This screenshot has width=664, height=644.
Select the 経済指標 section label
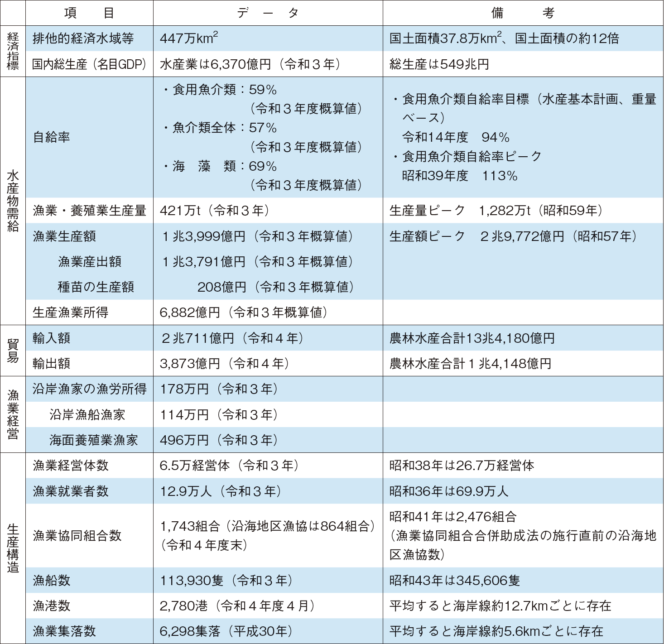point(12,51)
